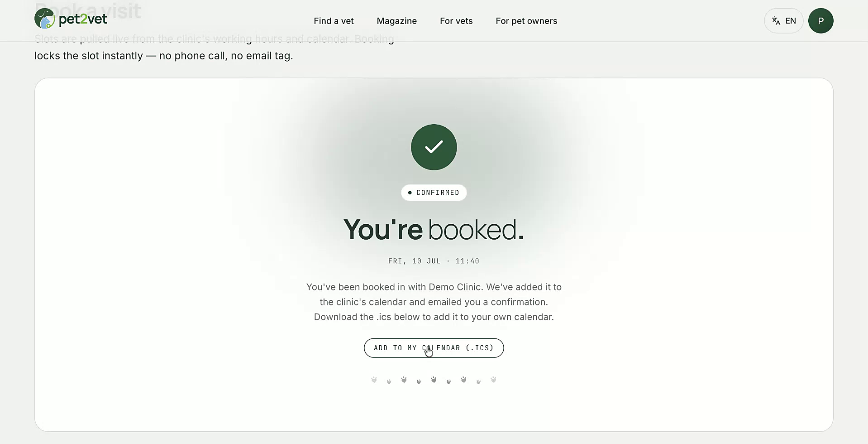
Task: Go to the Magazine section
Action: pyautogui.click(x=396, y=21)
